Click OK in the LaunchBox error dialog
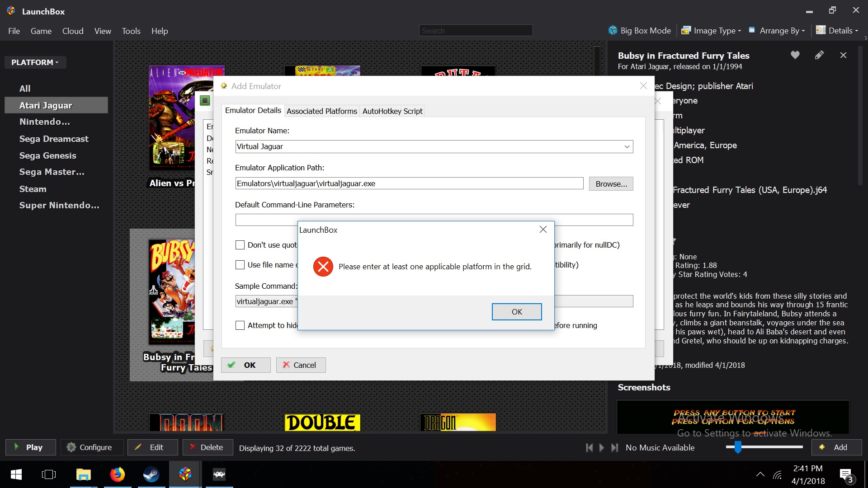868x488 pixels. point(517,312)
